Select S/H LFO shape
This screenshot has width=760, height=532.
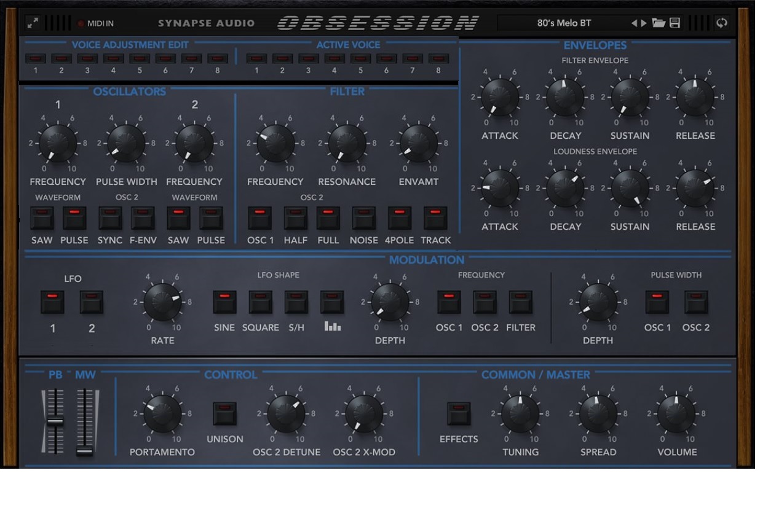pos(296,302)
